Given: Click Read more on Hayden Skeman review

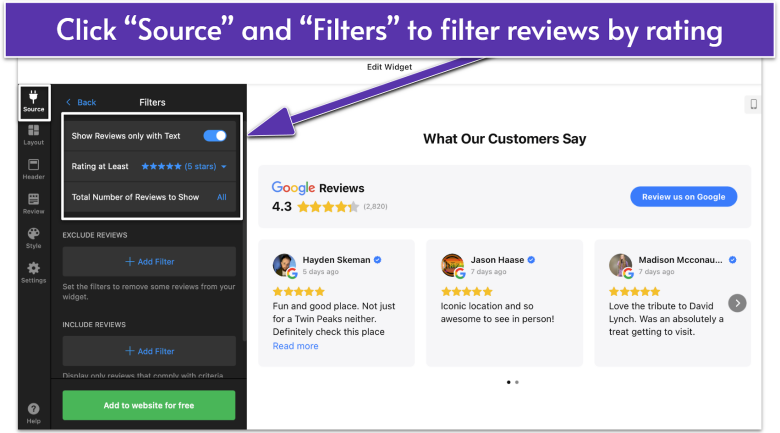Looking at the screenshot, I should click(x=295, y=346).
